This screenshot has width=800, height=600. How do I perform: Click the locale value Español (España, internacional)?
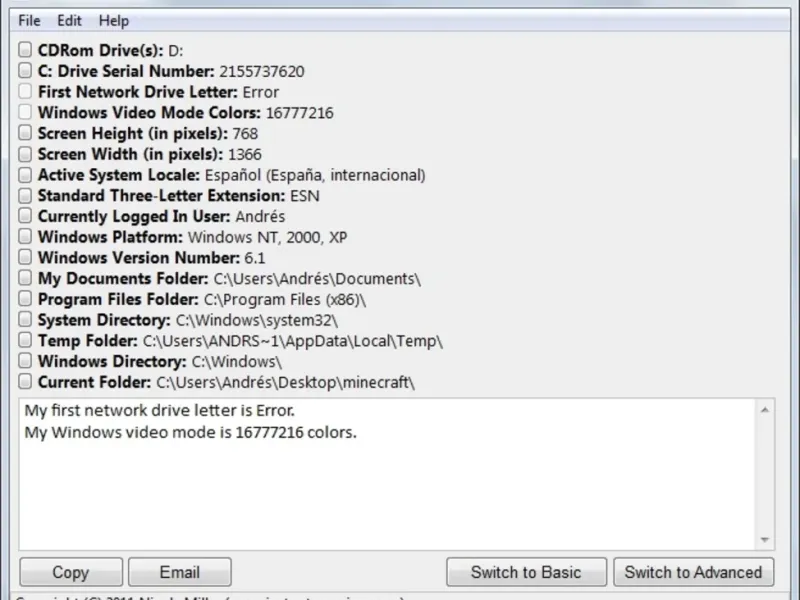[x=315, y=176]
